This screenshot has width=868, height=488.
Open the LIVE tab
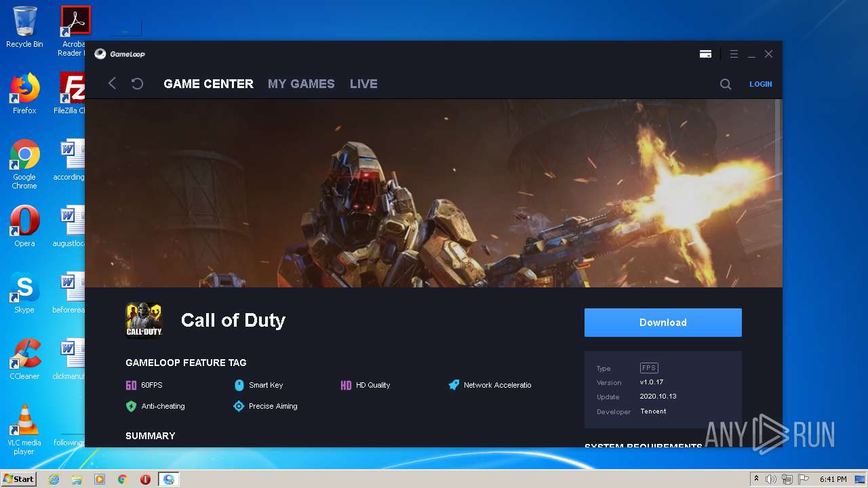point(363,83)
